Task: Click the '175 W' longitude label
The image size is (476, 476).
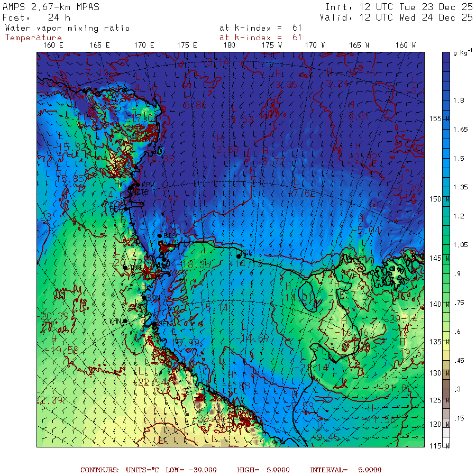Action: click(x=272, y=45)
